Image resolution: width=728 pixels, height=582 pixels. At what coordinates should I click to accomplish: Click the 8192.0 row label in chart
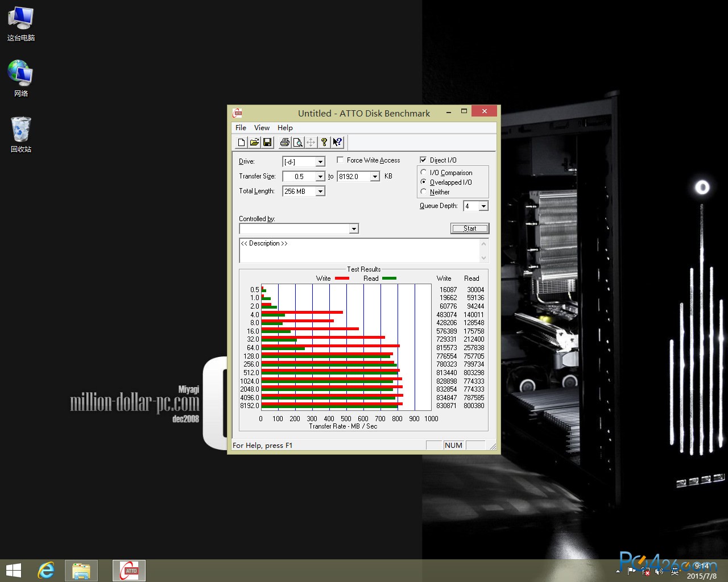(250, 406)
